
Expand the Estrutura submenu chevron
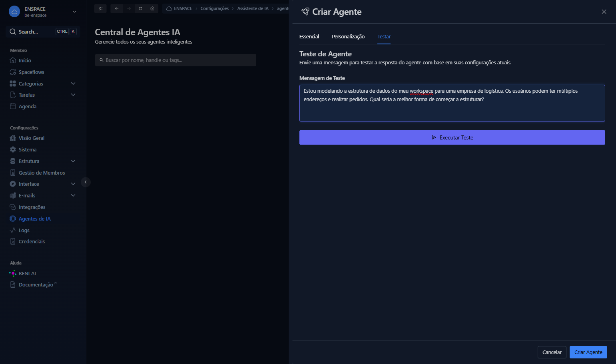(73, 161)
